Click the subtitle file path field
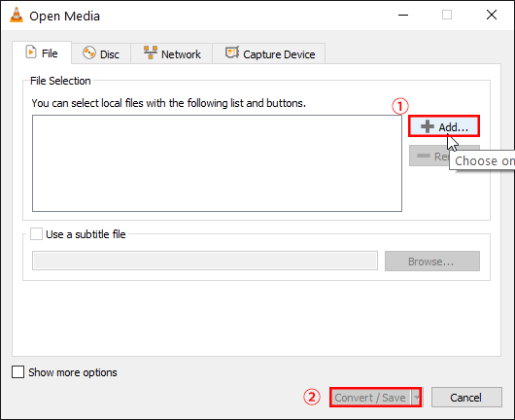 tap(205, 261)
